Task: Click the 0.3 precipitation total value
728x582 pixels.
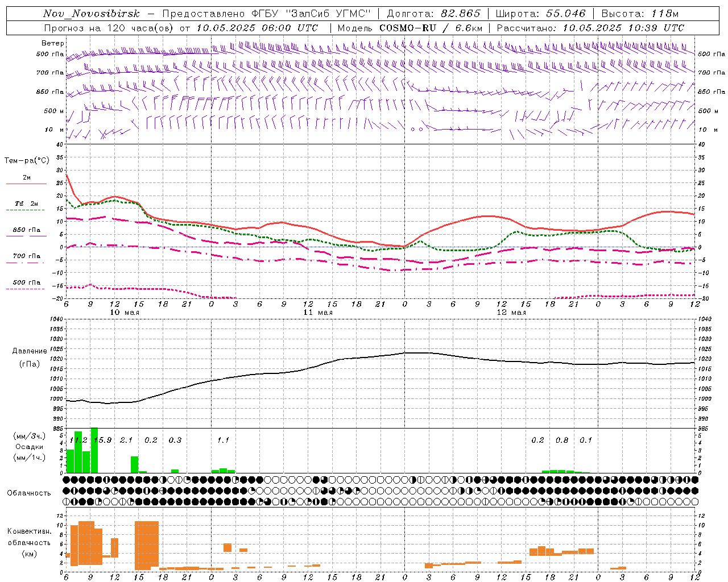Action: (175, 440)
